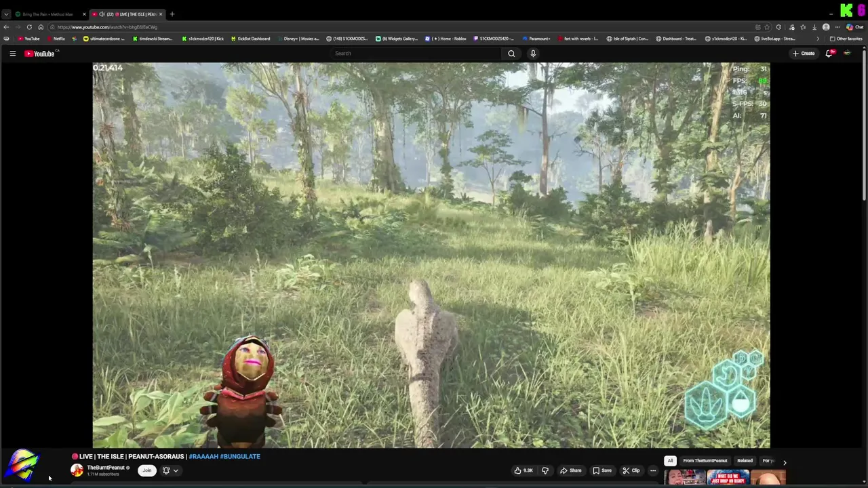Open Disney+ Movies bookmark
Image resolution: width=868 pixels, height=488 pixels.
[298, 39]
